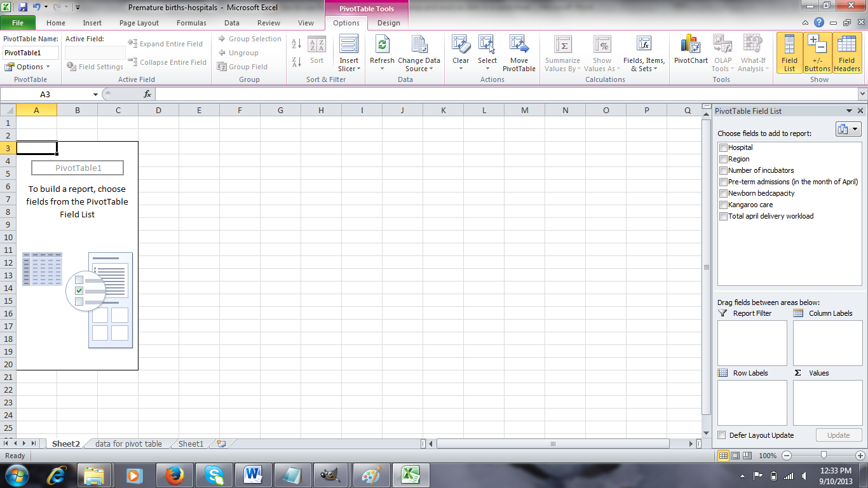Click the Insert Worksheet tab icon
This screenshot has height=488, width=868.
click(x=221, y=444)
